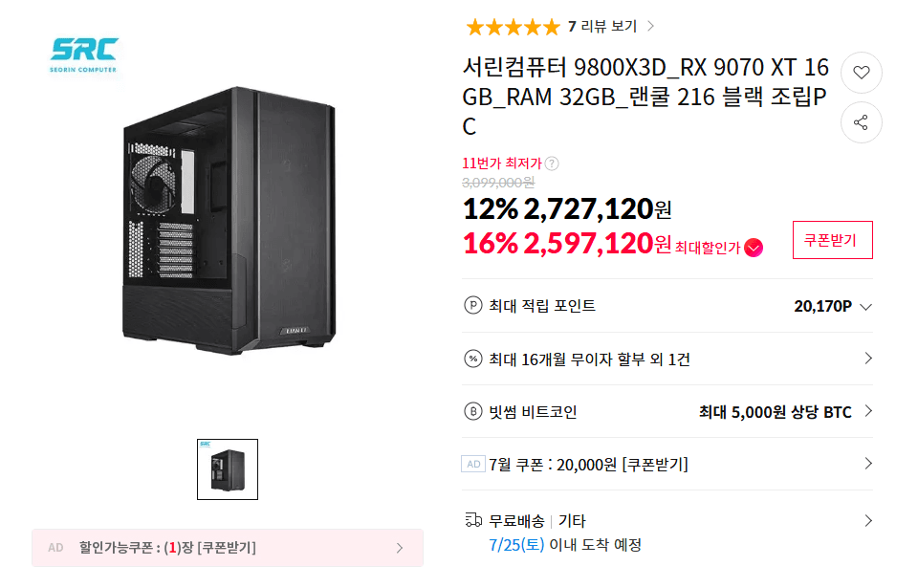918x588 pixels.
Task: Open the 7 리뷰 보기 reviews link
Action: [x=611, y=27]
